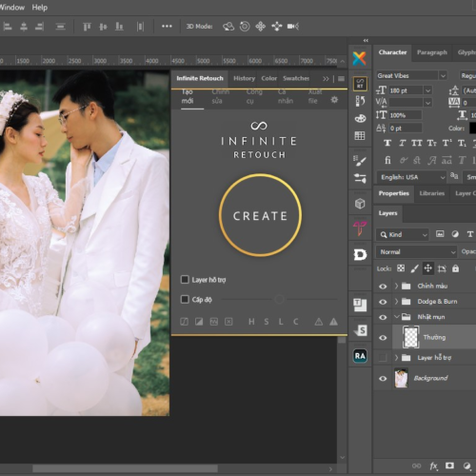Click the 3D pan camera icon
The height and width of the screenshot is (476, 476).
[x=261, y=27]
